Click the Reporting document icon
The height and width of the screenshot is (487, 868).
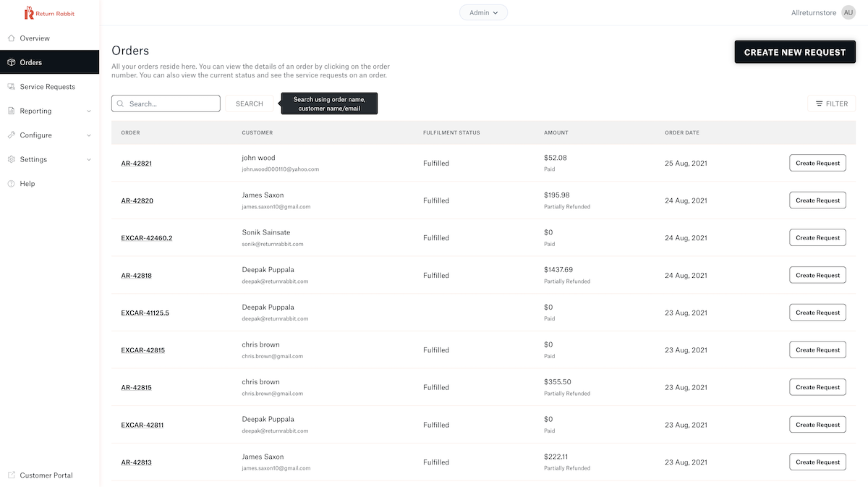click(x=12, y=111)
